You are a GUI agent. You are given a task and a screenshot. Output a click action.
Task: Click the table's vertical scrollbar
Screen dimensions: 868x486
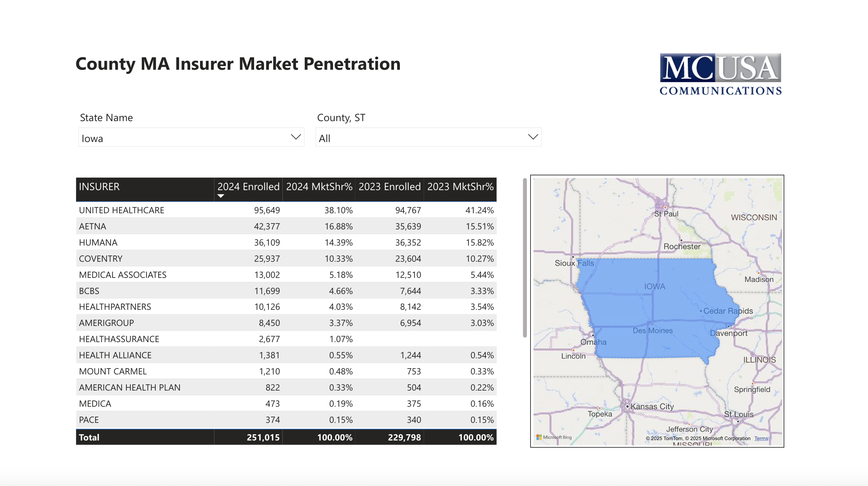click(525, 257)
